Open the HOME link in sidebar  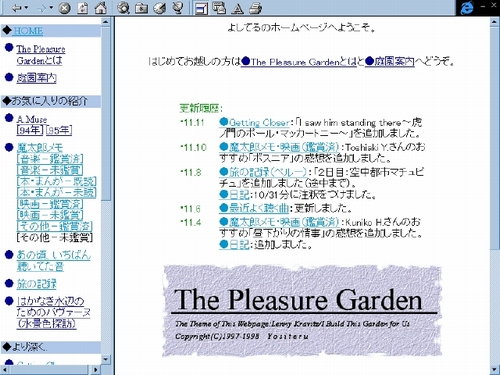pos(28,31)
